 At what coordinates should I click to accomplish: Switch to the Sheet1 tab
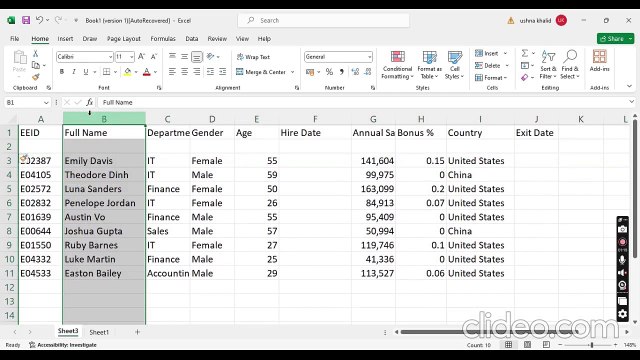click(x=99, y=332)
